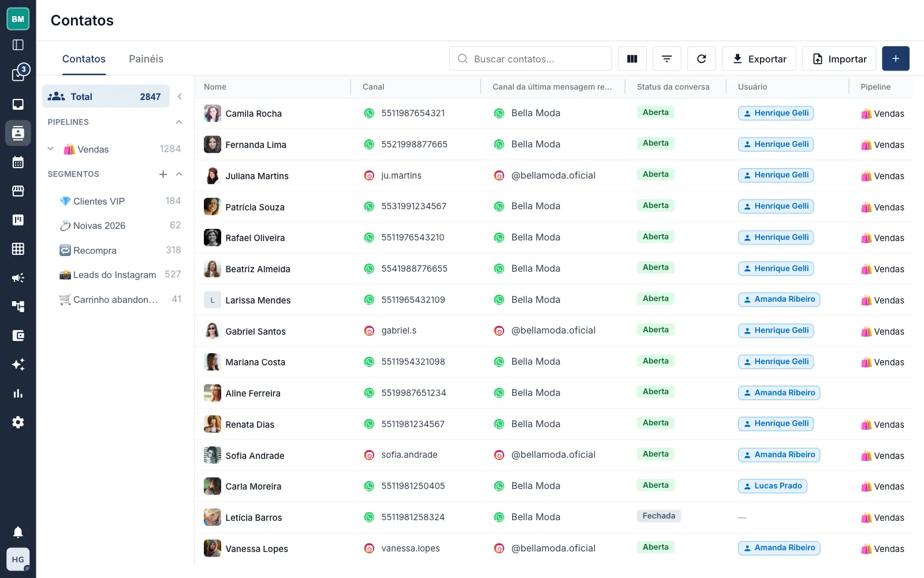Open the kanban board icon in sidebar
The width and height of the screenshot is (924, 578).
click(x=18, y=220)
